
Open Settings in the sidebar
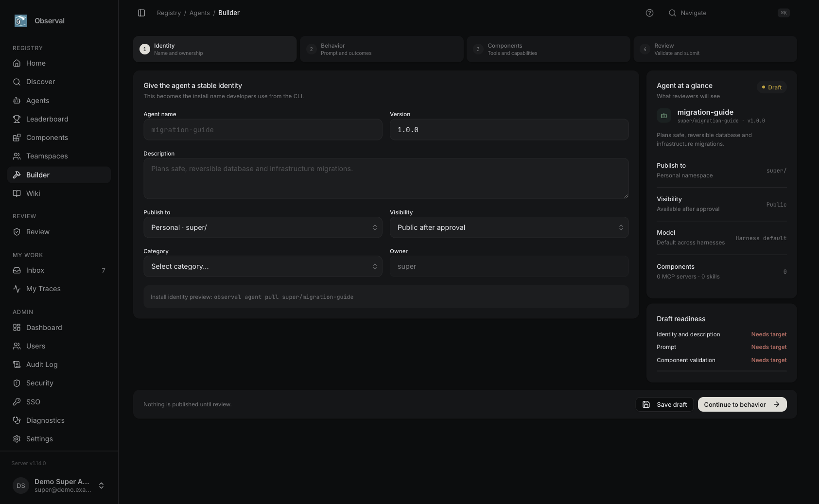pyautogui.click(x=59, y=439)
